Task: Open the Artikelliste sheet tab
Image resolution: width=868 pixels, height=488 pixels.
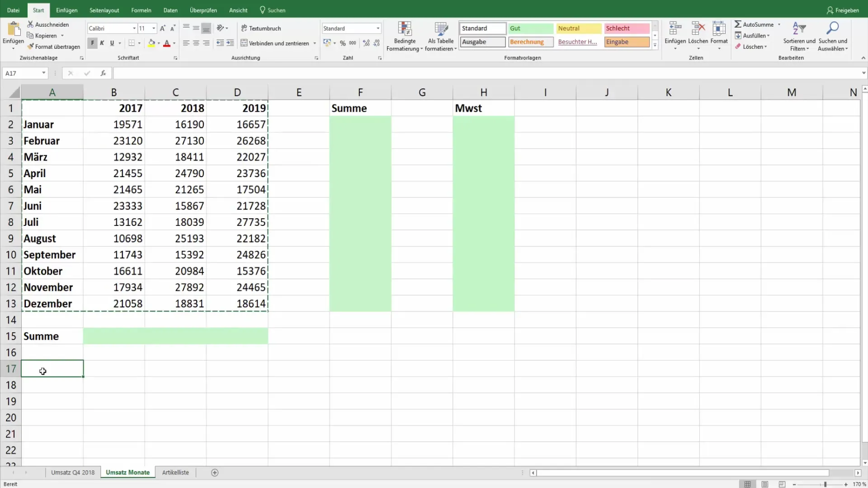Action: click(x=175, y=473)
